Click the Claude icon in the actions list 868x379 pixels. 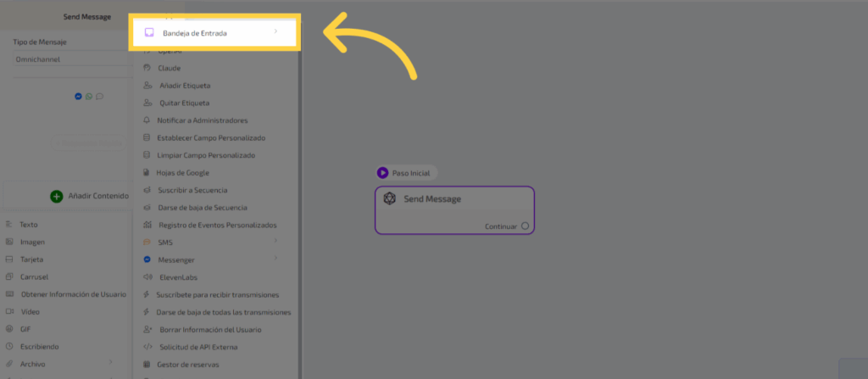[147, 68]
